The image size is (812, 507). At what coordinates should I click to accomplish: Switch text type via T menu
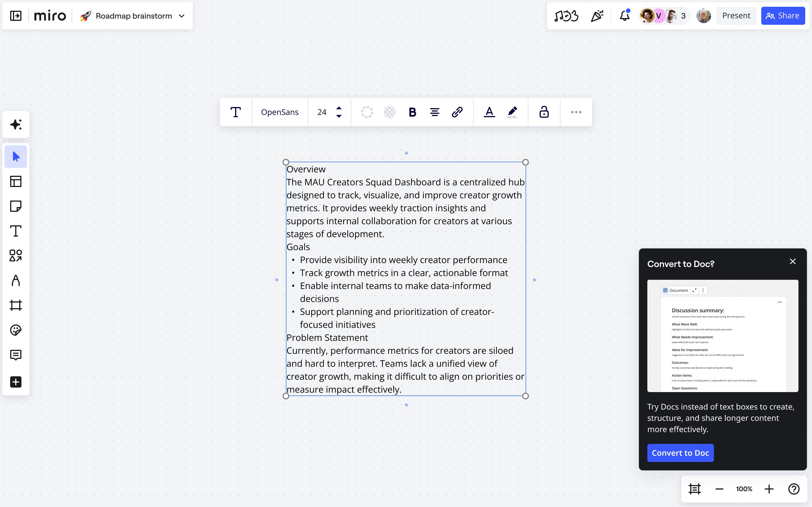pos(235,112)
